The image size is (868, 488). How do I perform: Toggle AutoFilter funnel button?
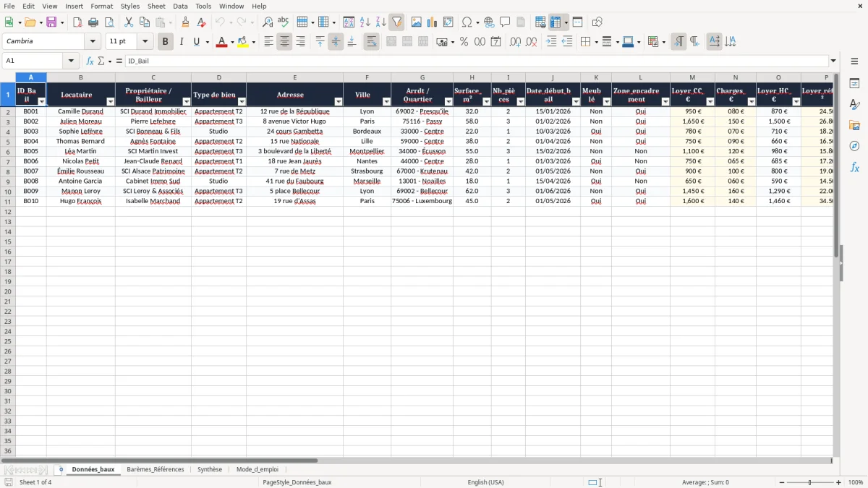pyautogui.click(x=396, y=22)
